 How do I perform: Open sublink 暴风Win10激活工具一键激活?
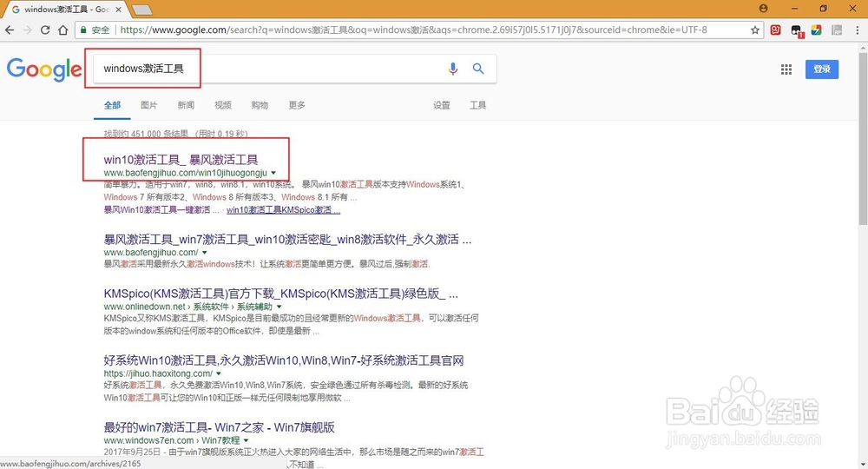point(161,210)
